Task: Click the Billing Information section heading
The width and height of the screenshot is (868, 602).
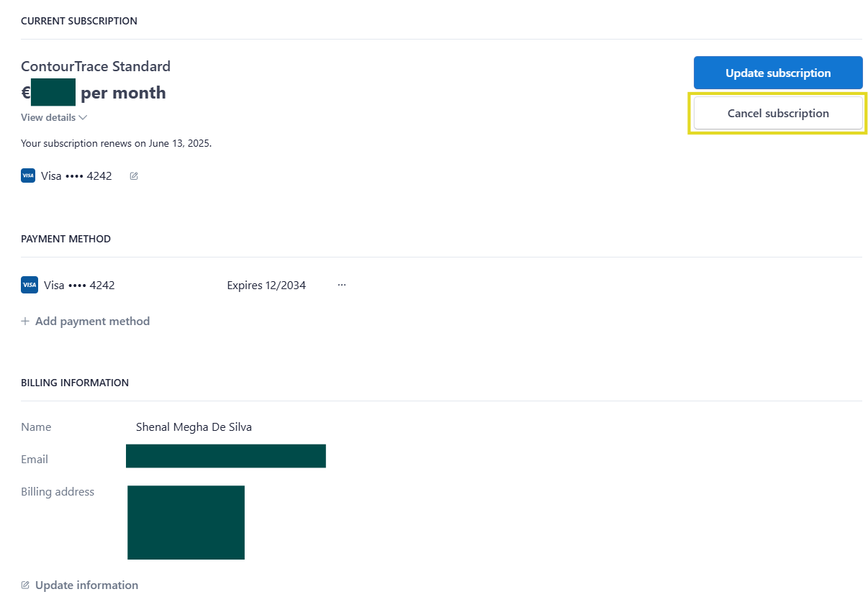Action: coord(75,383)
